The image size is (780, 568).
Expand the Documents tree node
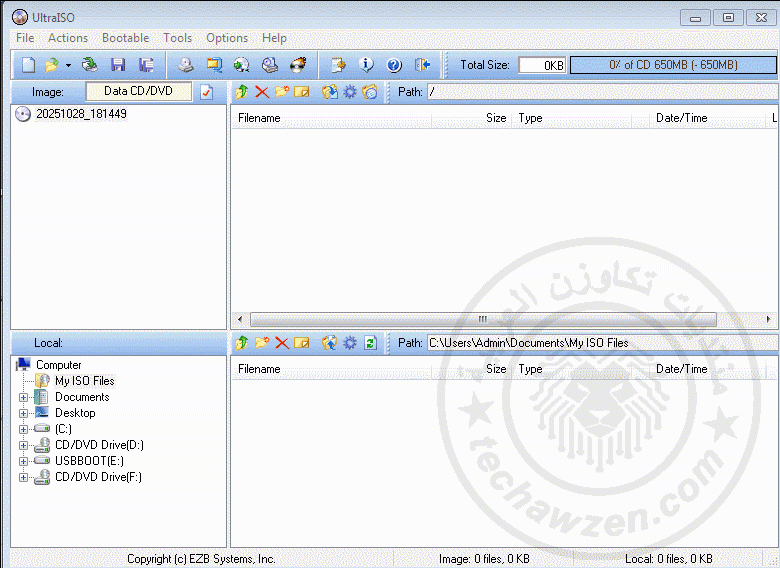23,397
